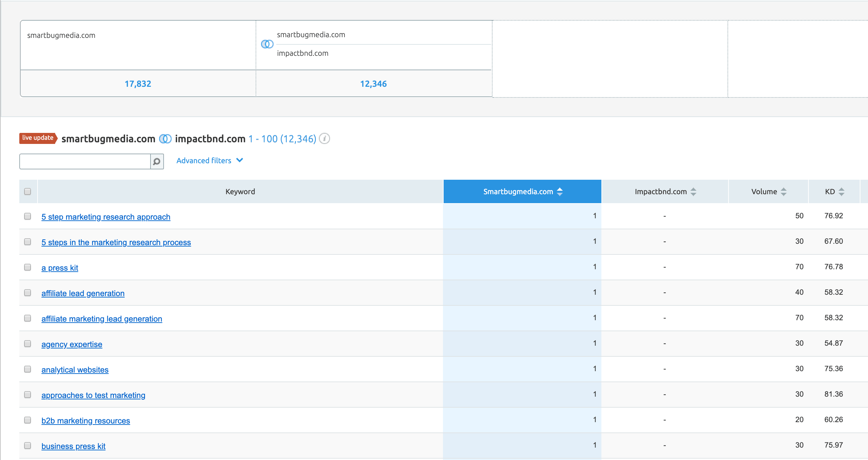The height and width of the screenshot is (460, 868).
Task: Click the Keyword column header
Action: (240, 191)
